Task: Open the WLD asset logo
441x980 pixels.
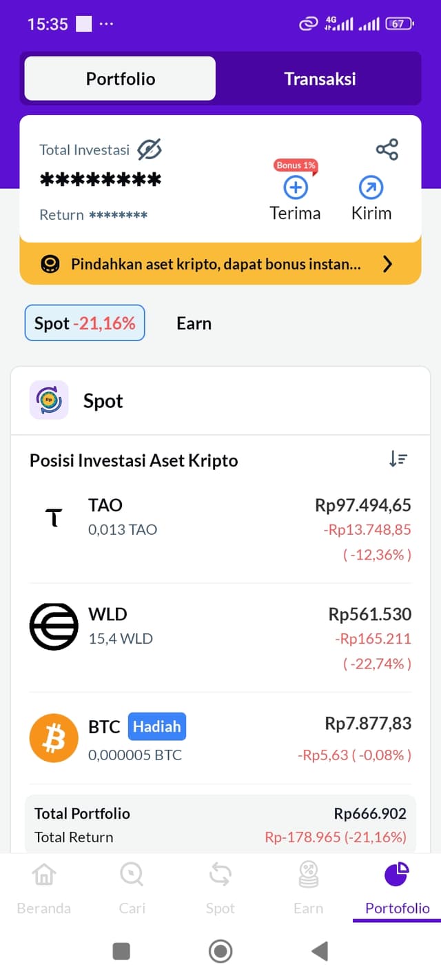Action: (x=54, y=626)
